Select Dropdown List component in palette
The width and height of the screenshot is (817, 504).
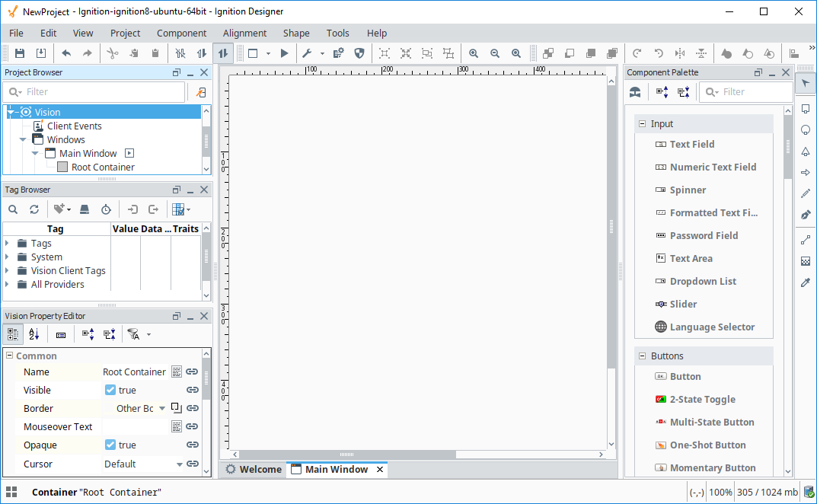(x=704, y=282)
